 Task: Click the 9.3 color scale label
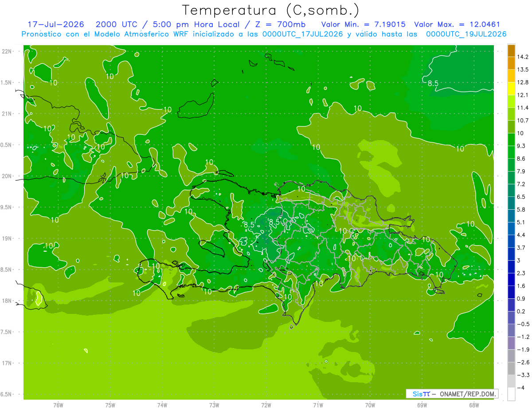point(521,146)
